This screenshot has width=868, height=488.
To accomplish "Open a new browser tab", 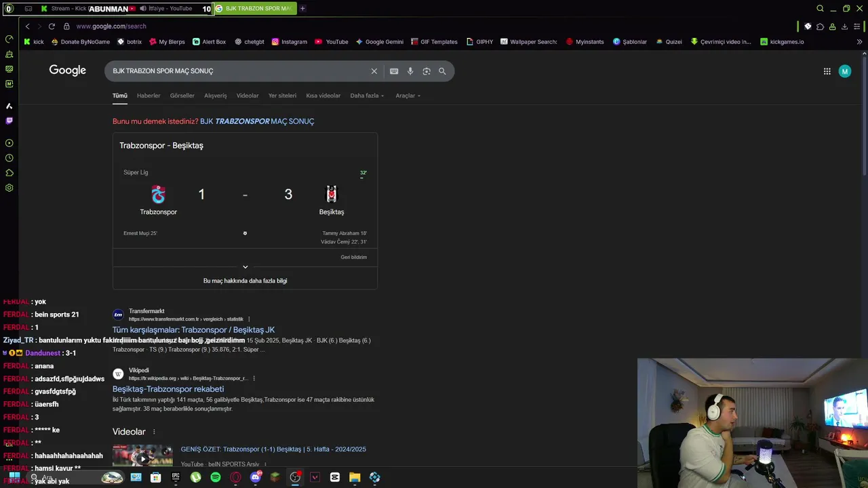I will [302, 9].
